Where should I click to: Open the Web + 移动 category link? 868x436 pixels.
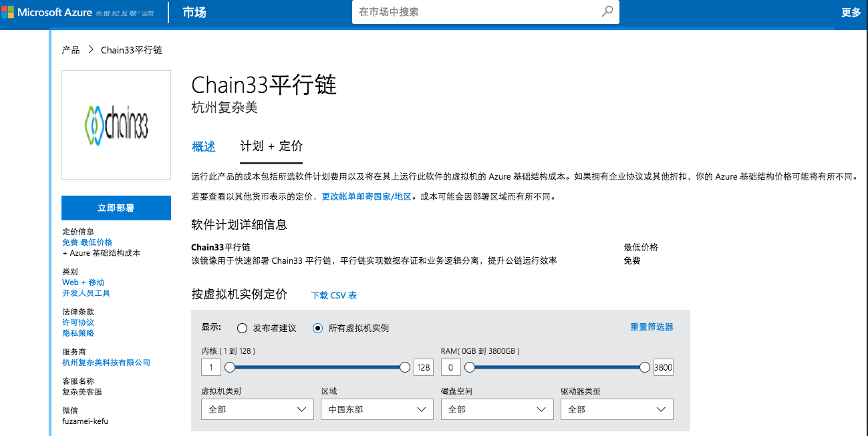[x=84, y=282]
